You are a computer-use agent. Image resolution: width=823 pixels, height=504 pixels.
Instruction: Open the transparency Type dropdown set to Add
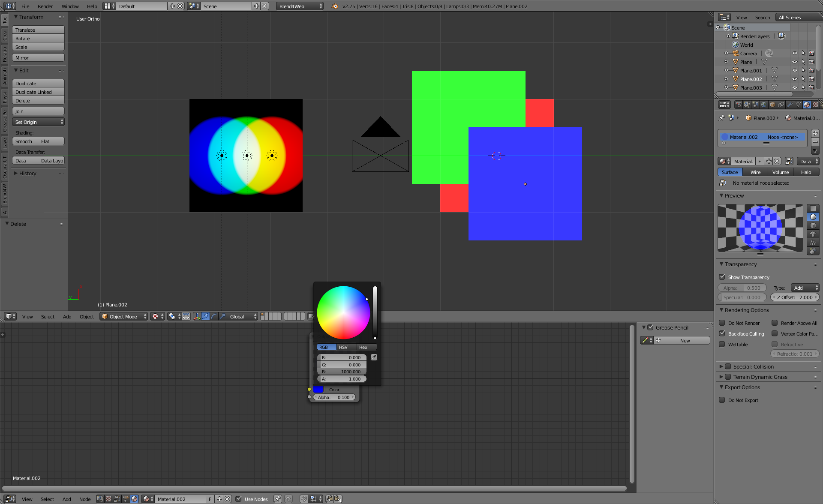[x=805, y=288]
